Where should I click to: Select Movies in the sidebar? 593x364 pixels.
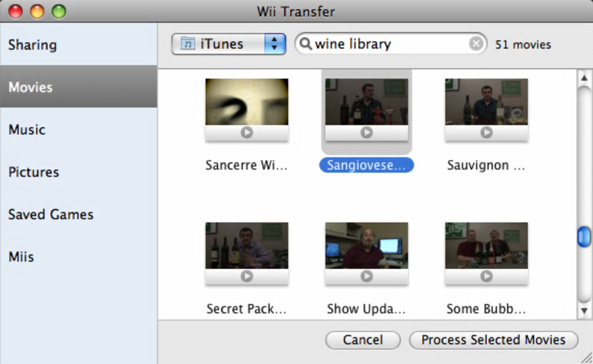(x=78, y=86)
